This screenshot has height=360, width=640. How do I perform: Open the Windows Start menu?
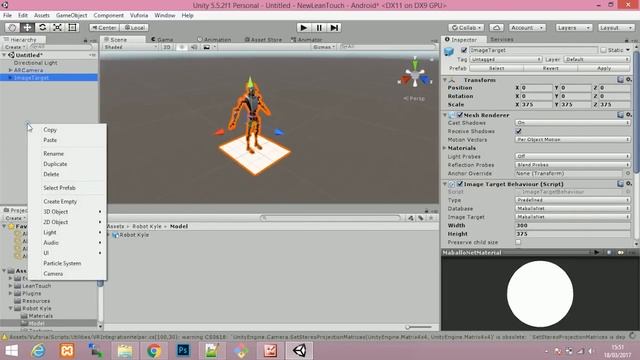coord(11,351)
